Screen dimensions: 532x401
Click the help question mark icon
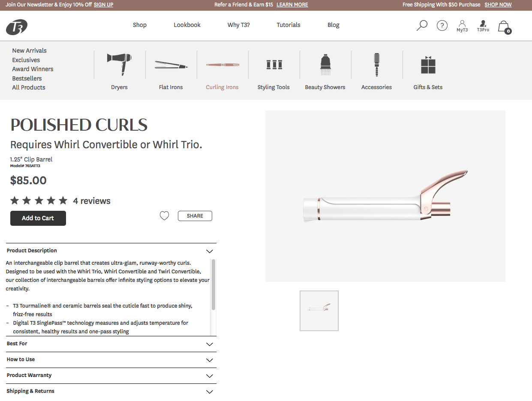[442, 26]
